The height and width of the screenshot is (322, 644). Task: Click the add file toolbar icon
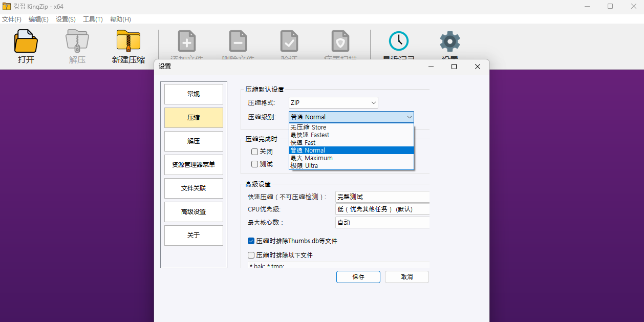[x=187, y=41]
